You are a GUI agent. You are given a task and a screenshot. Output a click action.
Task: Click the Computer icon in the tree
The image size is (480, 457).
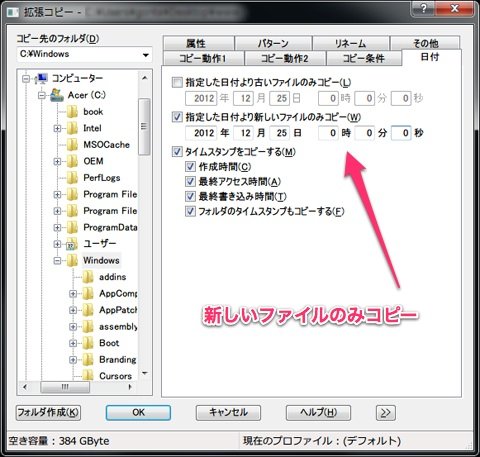coord(42,79)
